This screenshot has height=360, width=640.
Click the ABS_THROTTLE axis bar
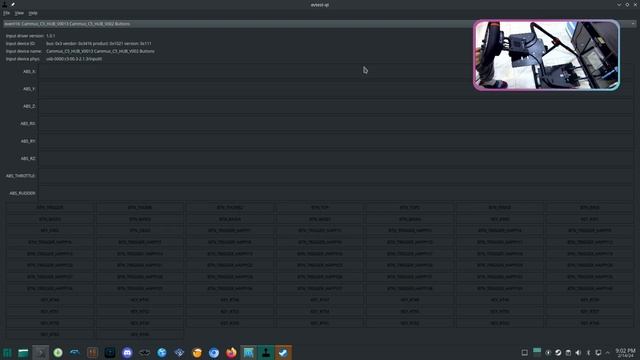(336, 176)
